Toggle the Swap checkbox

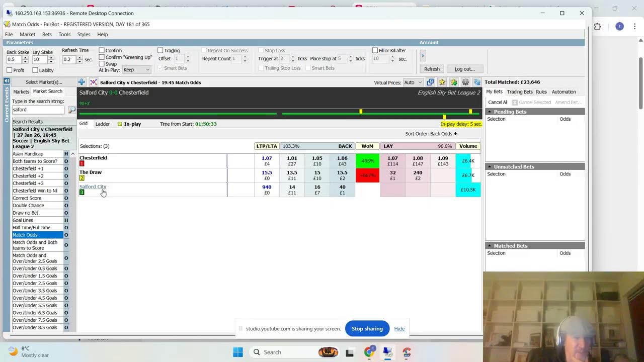point(102,64)
